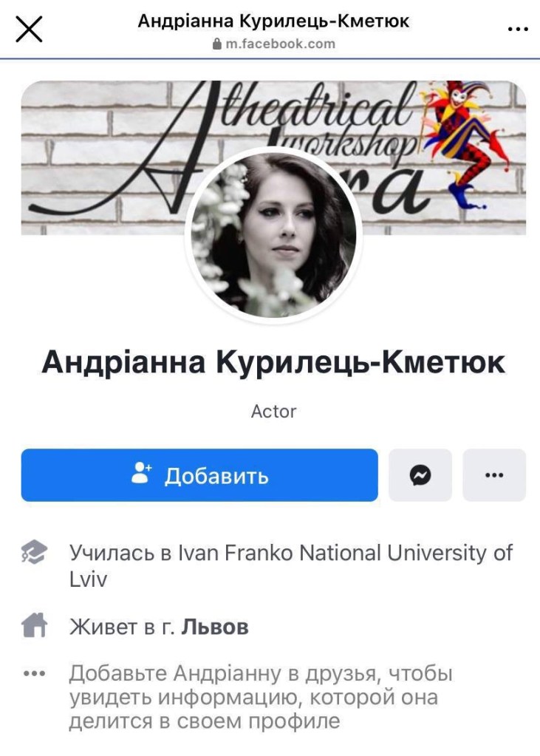Tap the jester figure on cover image

pyautogui.click(x=465, y=145)
